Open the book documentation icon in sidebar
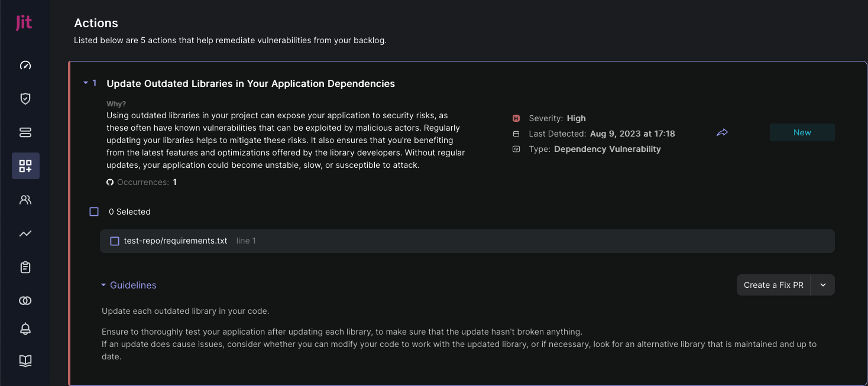Screen dimensions: 868x386 pos(25,361)
